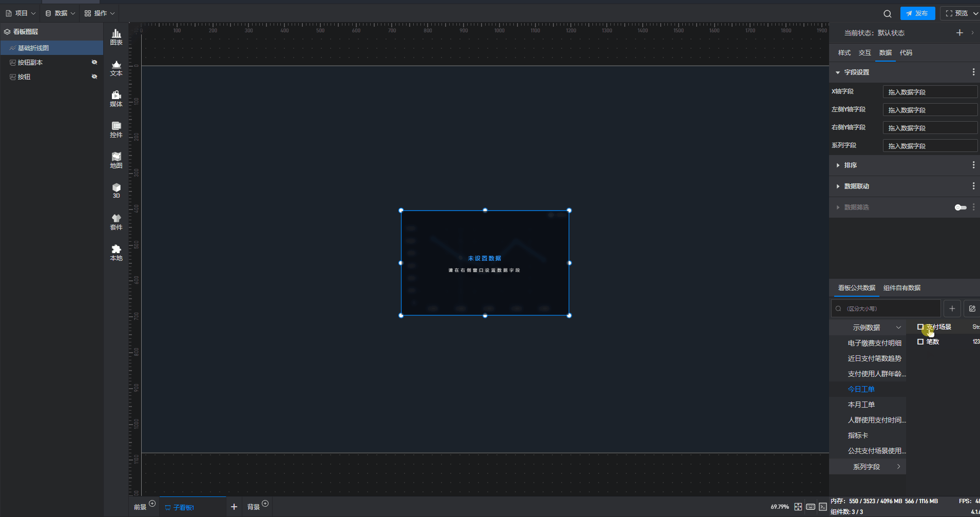Check the 支付场景 field checkbox
This screenshot has width=980, height=517.
(x=920, y=327)
